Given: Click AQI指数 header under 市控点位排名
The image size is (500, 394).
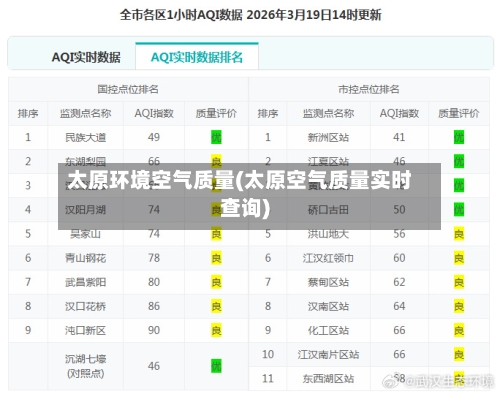Looking at the screenshot, I should click(x=399, y=113).
